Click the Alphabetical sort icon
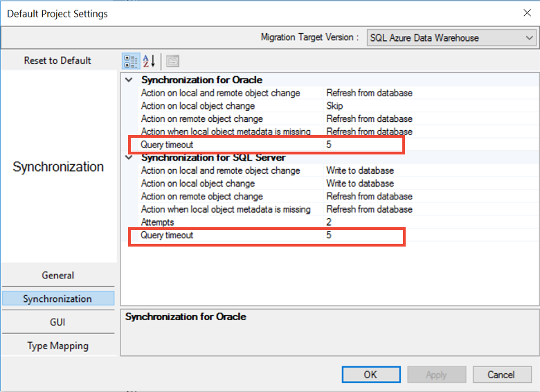The image size is (540, 392). coord(149,61)
